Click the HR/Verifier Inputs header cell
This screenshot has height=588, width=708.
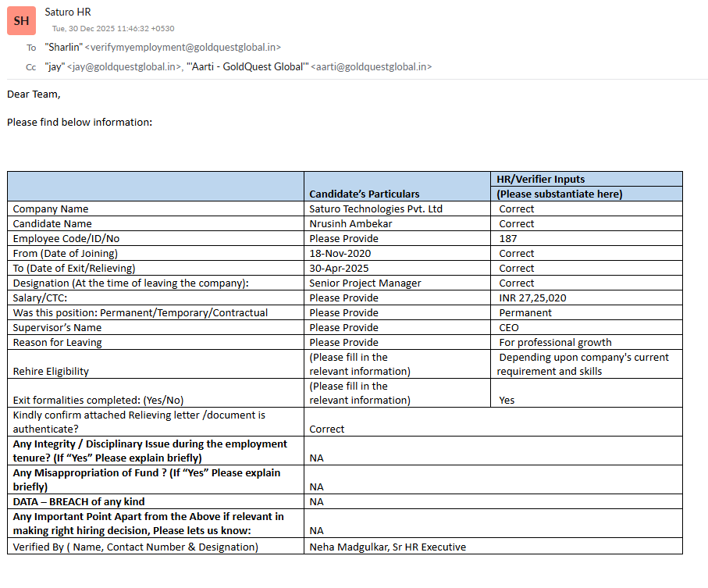click(x=540, y=179)
